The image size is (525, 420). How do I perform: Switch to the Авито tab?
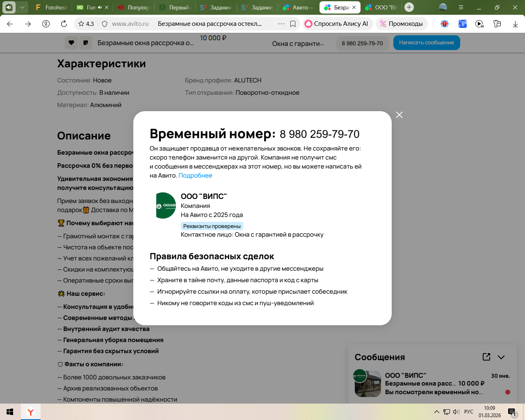coord(298,7)
